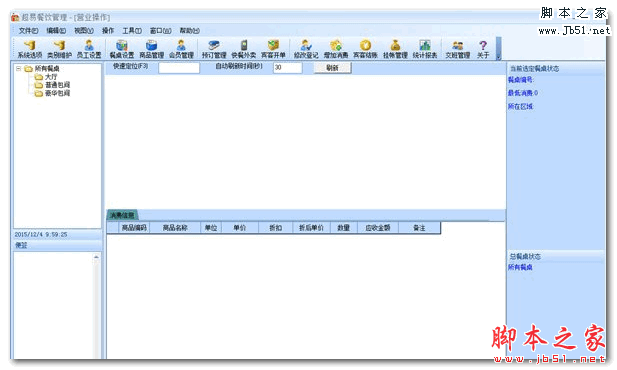Open the 帮助 Help menu
The height and width of the screenshot is (370, 617).
[x=190, y=31]
